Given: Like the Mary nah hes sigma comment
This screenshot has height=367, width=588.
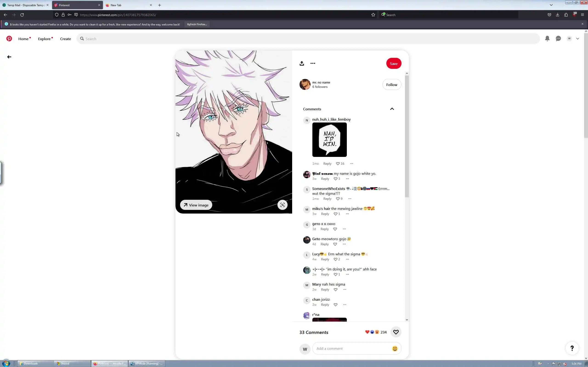Looking at the screenshot, I should pyautogui.click(x=335, y=289).
